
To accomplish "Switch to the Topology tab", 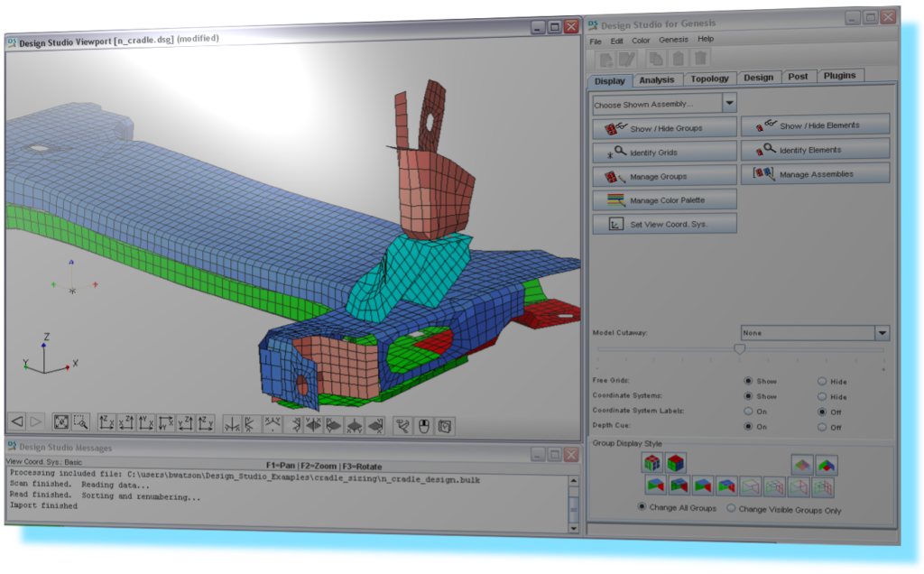I will click(709, 79).
